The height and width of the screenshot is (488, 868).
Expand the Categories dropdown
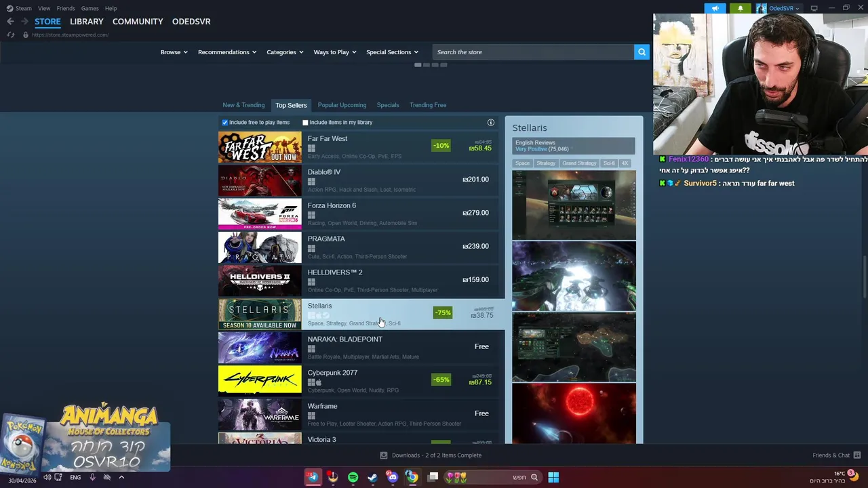[x=285, y=52]
